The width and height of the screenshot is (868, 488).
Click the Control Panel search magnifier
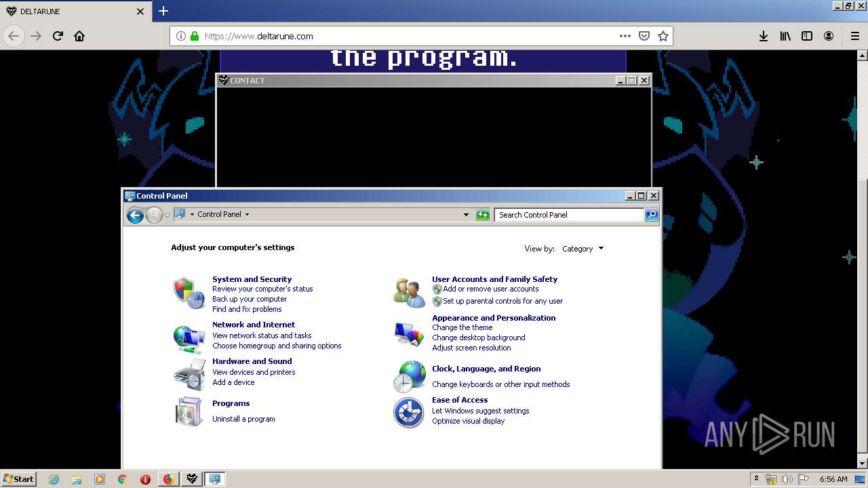pyautogui.click(x=651, y=215)
